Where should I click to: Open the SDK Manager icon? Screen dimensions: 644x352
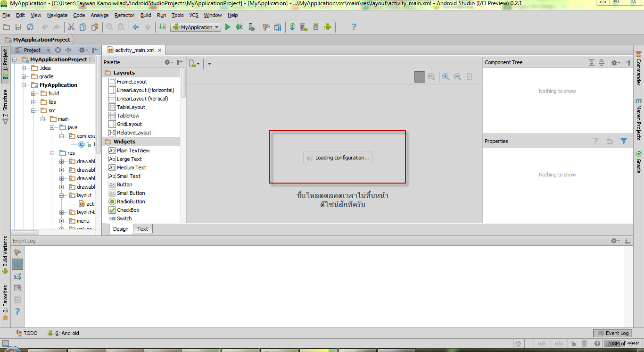pos(316,27)
